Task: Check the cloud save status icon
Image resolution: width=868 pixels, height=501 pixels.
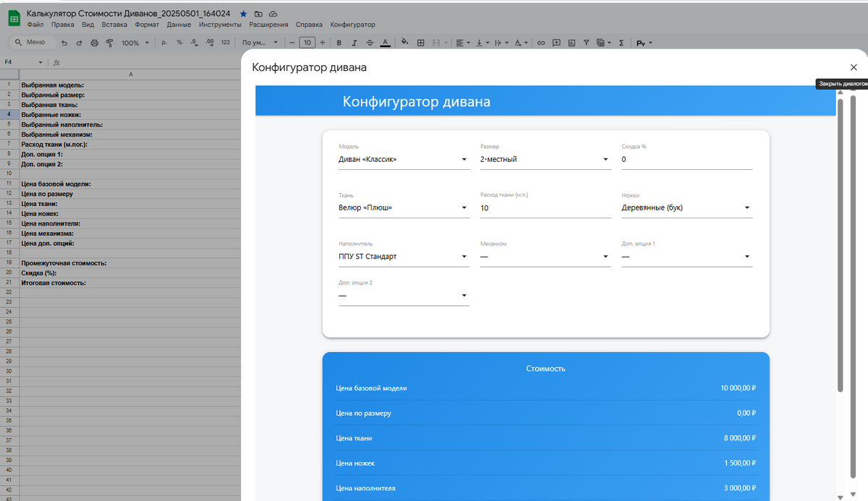Action: [273, 14]
